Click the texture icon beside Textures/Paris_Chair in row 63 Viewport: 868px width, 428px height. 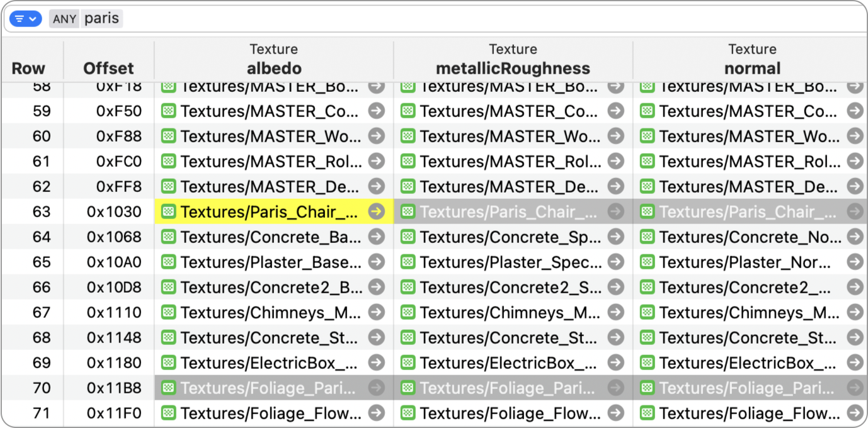point(168,212)
